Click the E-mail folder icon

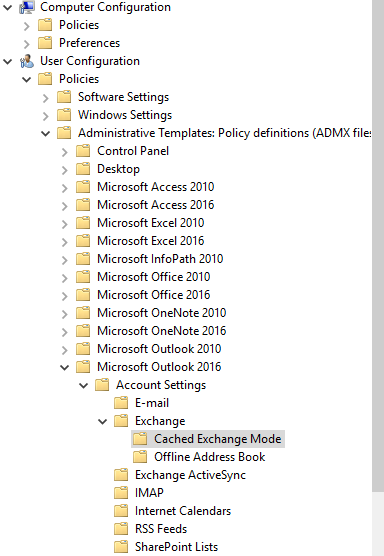121,403
